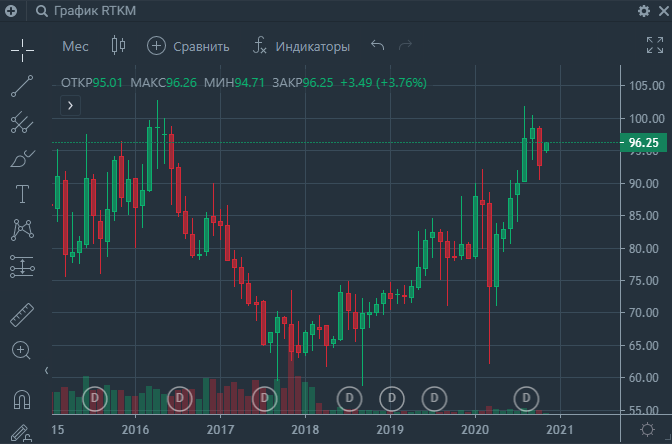Click the 2016 label on time axis
This screenshot has width=672, height=444.
click(135, 430)
